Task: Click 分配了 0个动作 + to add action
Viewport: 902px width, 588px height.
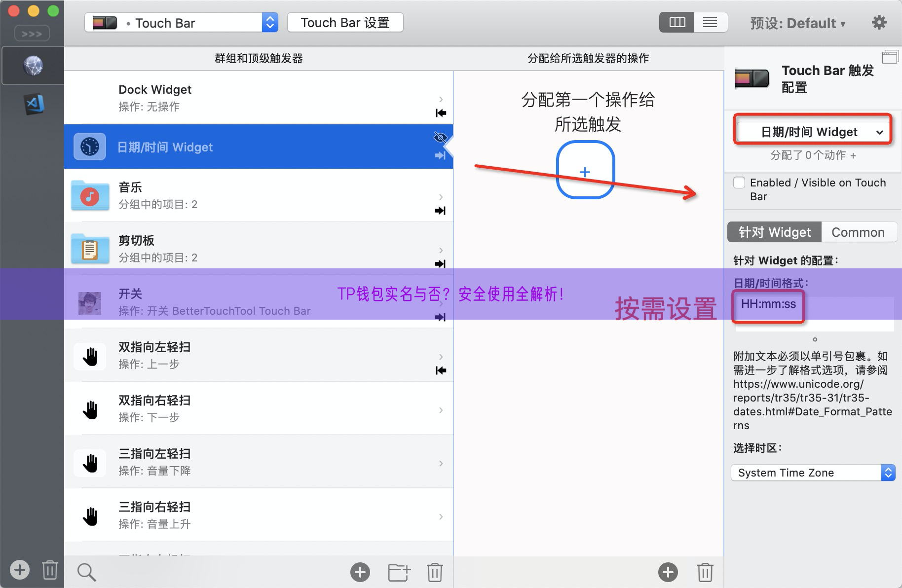Action: coord(813,155)
